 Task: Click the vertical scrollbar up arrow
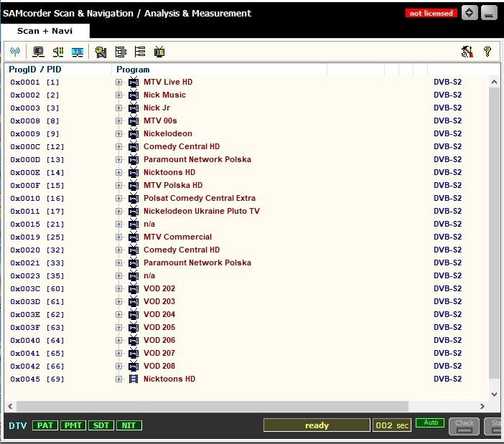[495, 82]
